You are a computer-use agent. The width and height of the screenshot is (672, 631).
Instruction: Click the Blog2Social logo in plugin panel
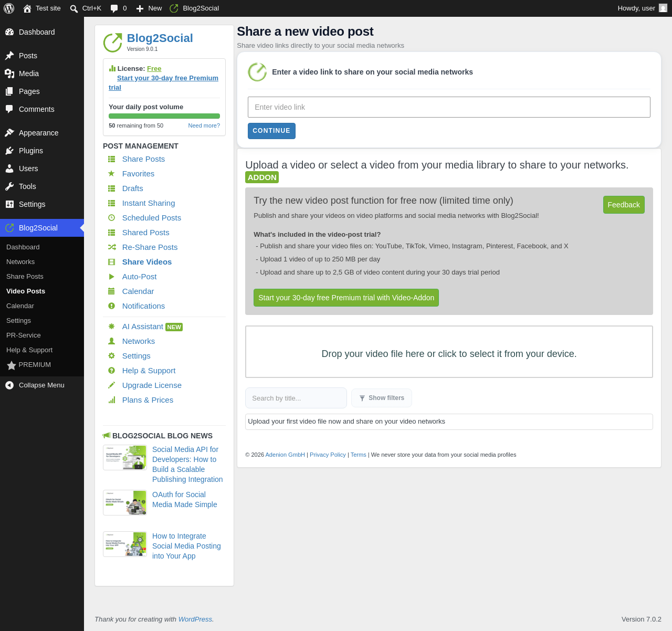click(113, 43)
